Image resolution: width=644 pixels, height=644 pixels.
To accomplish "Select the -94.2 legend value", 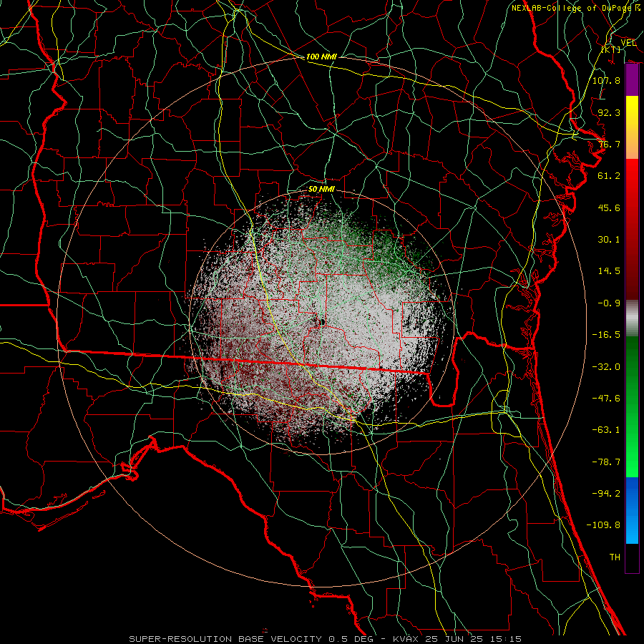I will point(606,494).
